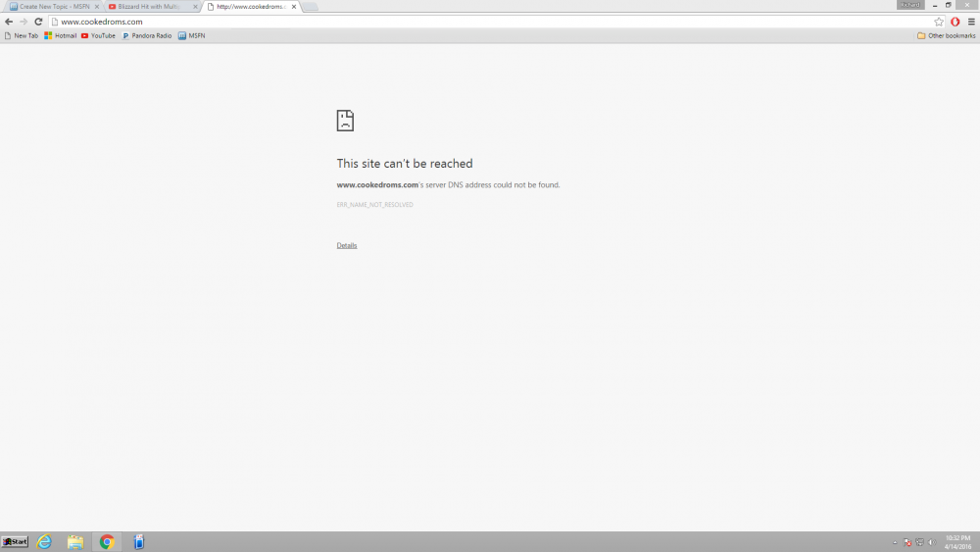Image resolution: width=980 pixels, height=552 pixels.
Task: Open the YouTube bookmark
Action: [x=98, y=35]
